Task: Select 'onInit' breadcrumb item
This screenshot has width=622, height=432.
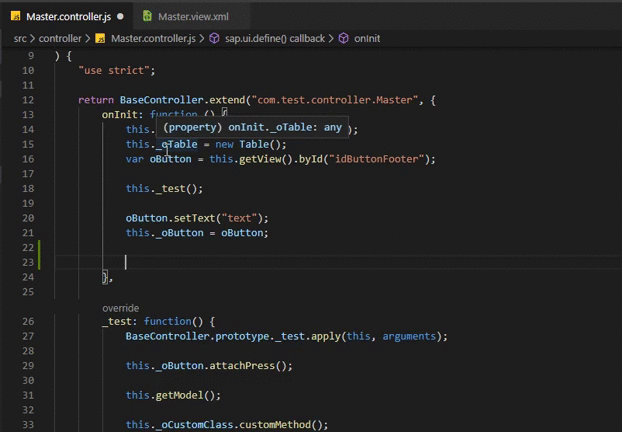Action: tap(367, 38)
